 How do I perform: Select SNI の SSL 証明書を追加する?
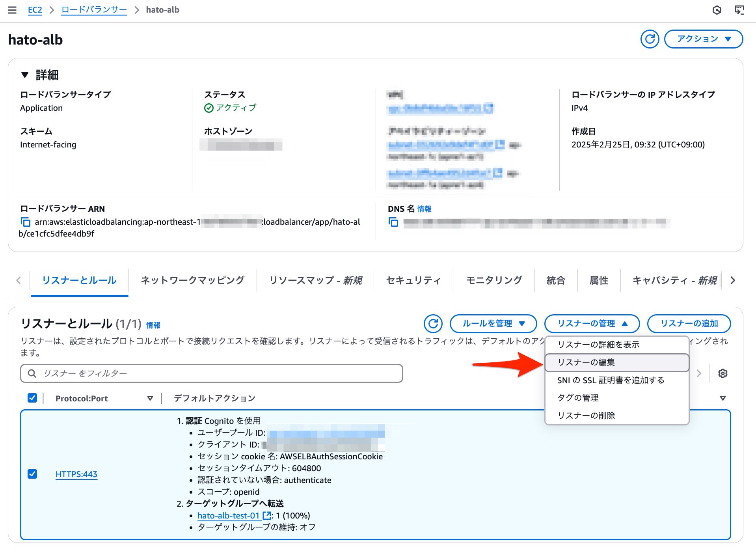[617, 380]
